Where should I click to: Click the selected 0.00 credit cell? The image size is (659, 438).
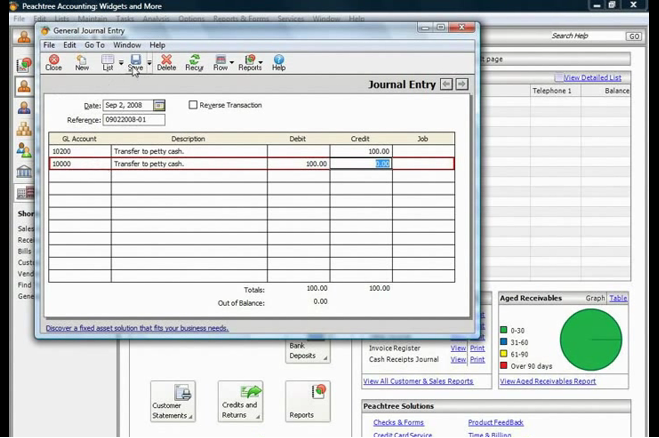coord(361,164)
